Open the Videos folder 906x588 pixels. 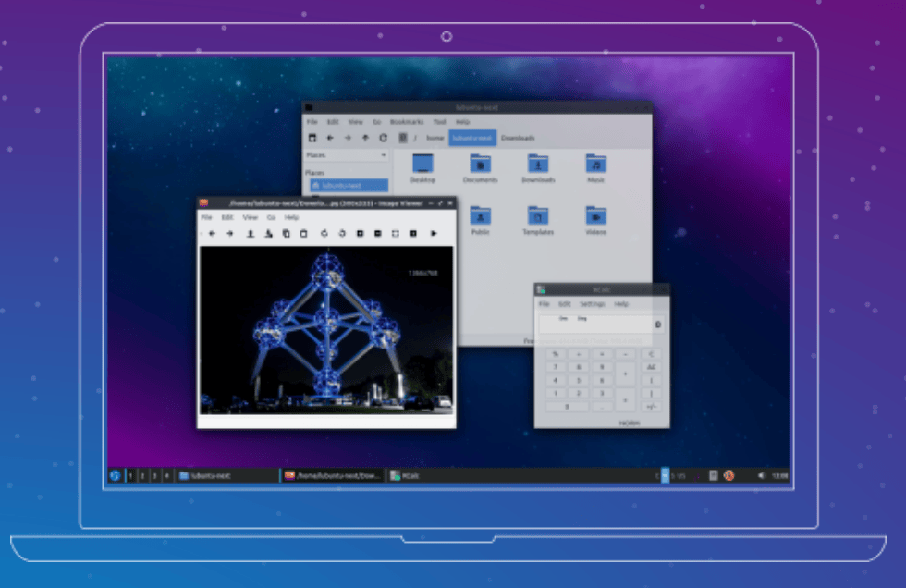click(595, 216)
